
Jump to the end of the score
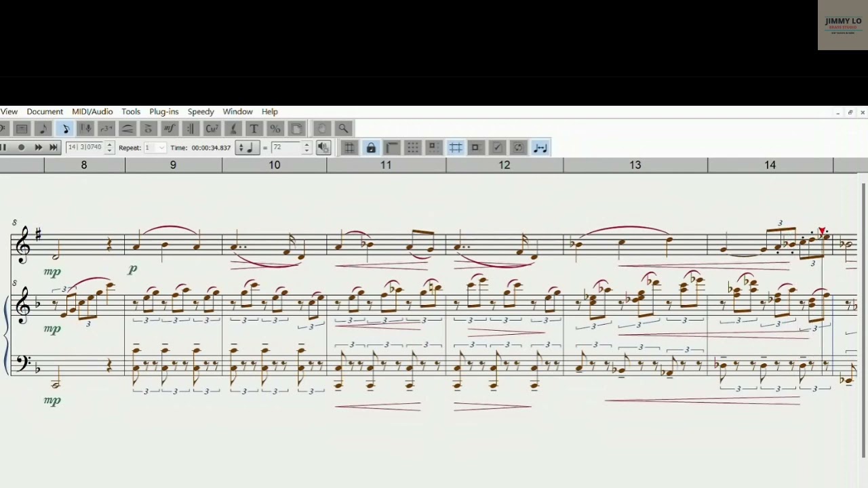(53, 148)
